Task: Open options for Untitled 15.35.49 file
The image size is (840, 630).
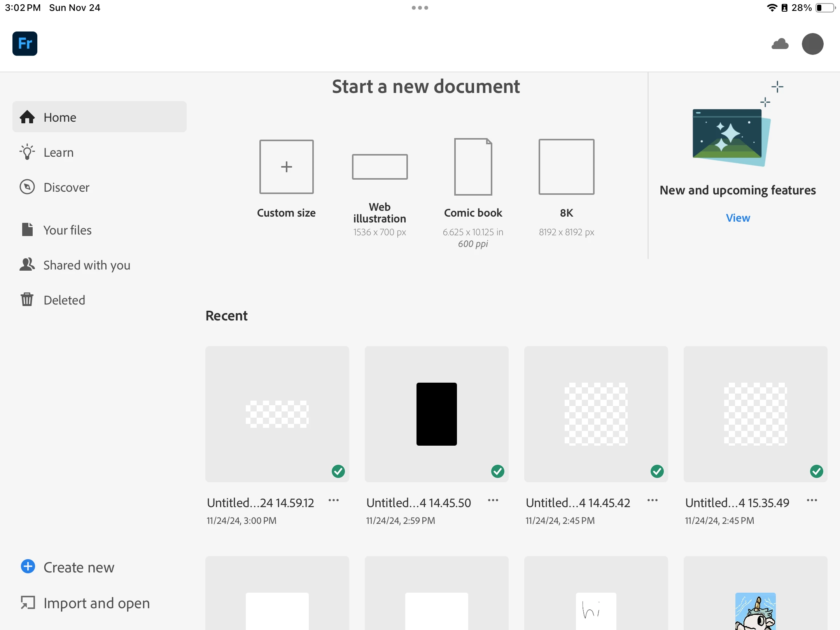Action: click(x=812, y=500)
